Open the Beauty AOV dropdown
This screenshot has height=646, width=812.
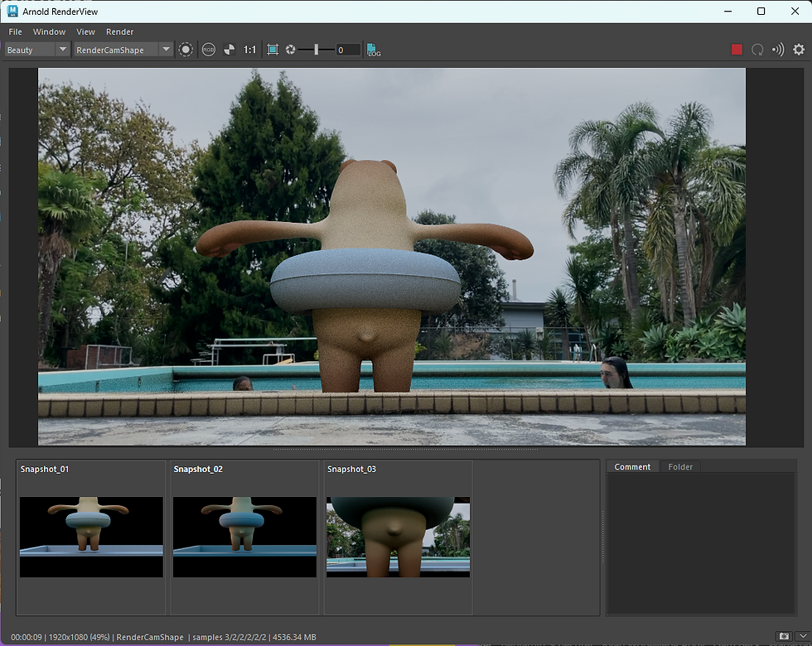coord(36,50)
